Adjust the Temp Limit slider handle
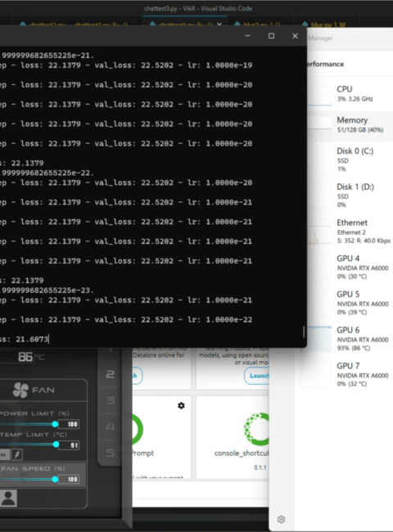 (56, 444)
